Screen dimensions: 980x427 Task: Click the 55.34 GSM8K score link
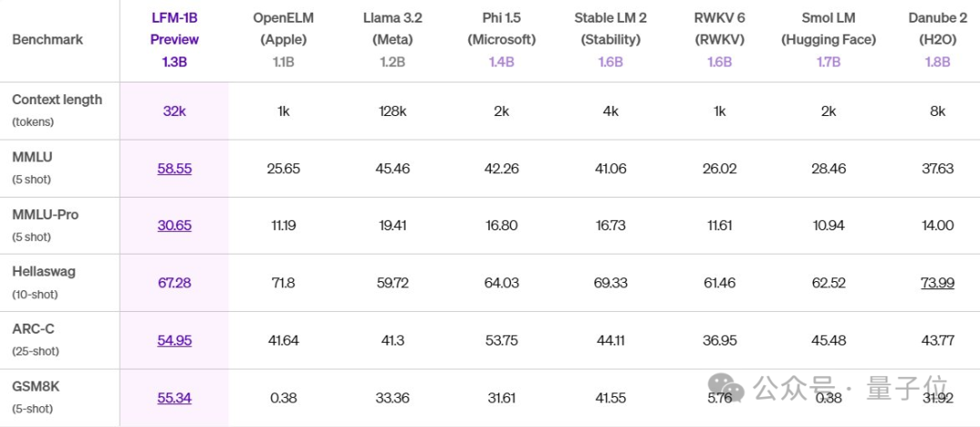click(x=174, y=397)
